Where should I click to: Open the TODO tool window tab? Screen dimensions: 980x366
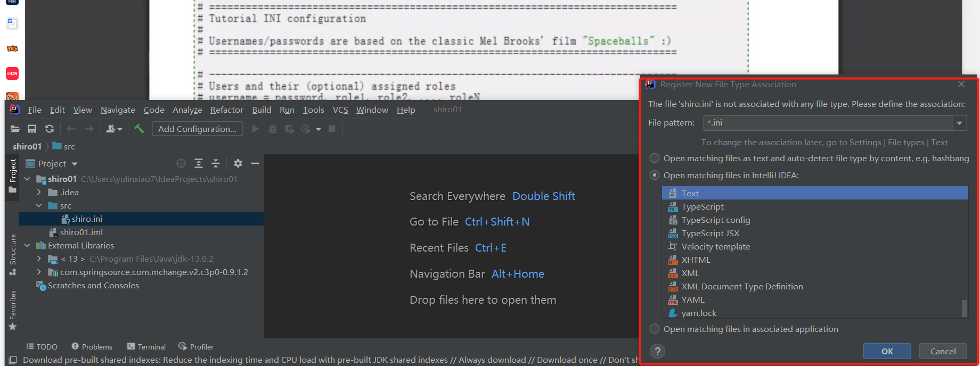tap(42, 347)
